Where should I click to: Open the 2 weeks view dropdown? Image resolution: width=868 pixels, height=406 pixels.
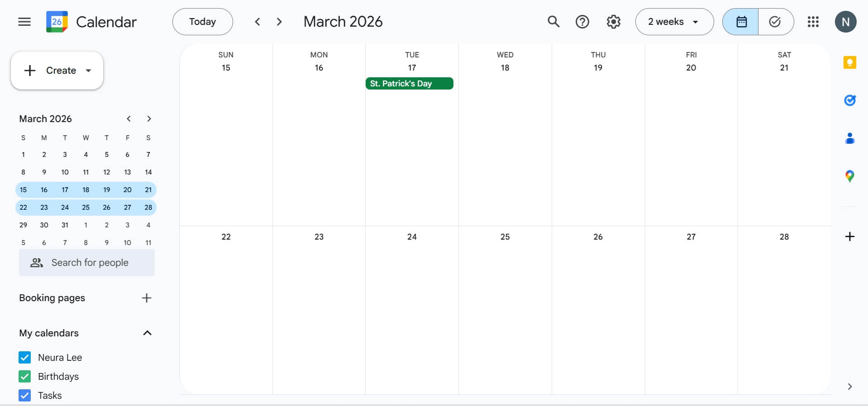674,21
